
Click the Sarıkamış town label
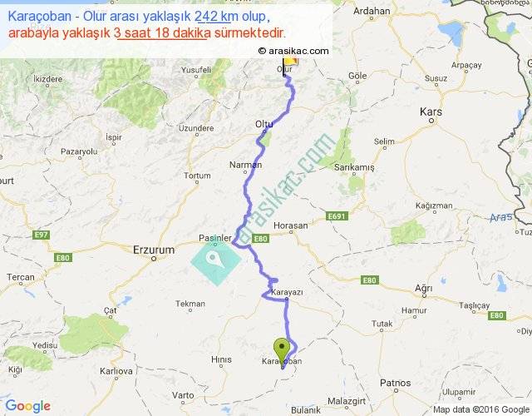[x=354, y=167]
